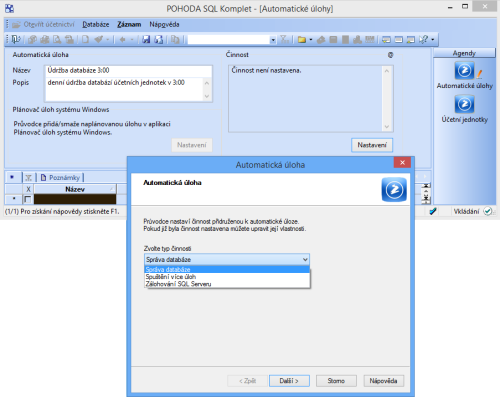Click the filter icon tab above table
500x397 pixels.
coord(28,178)
